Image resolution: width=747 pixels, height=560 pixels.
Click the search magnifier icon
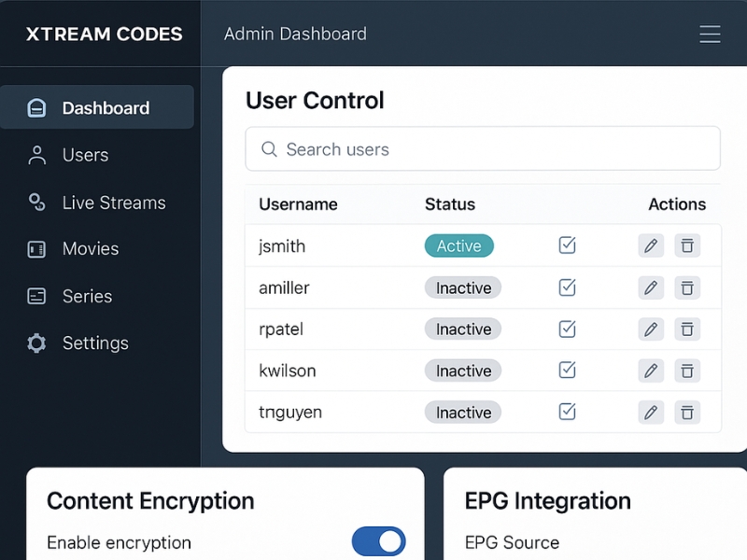[x=269, y=149]
